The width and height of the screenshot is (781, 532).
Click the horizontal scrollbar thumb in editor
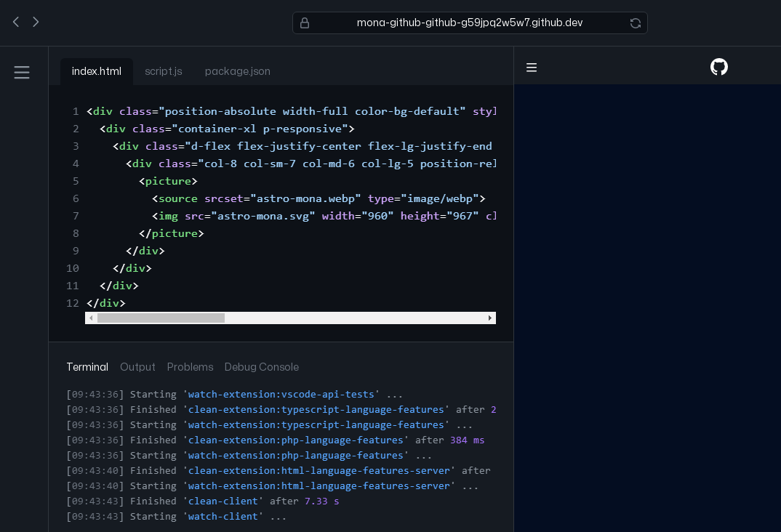[x=161, y=318]
